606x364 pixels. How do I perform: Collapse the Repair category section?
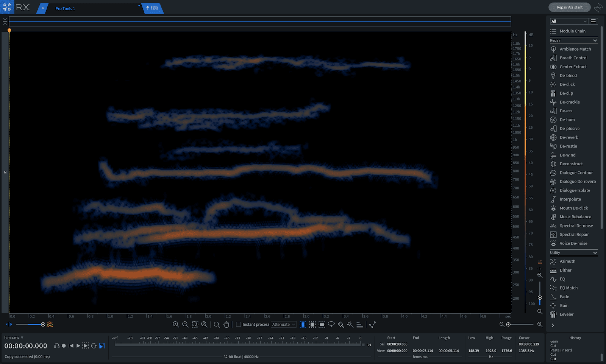pos(573,40)
